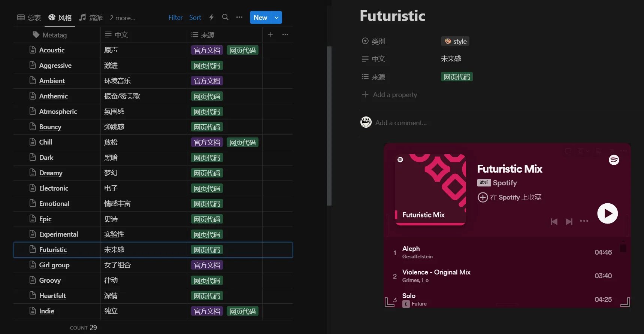Viewport: 644px width, 334px height.
Task: Skip to the previous track
Action: (x=554, y=222)
